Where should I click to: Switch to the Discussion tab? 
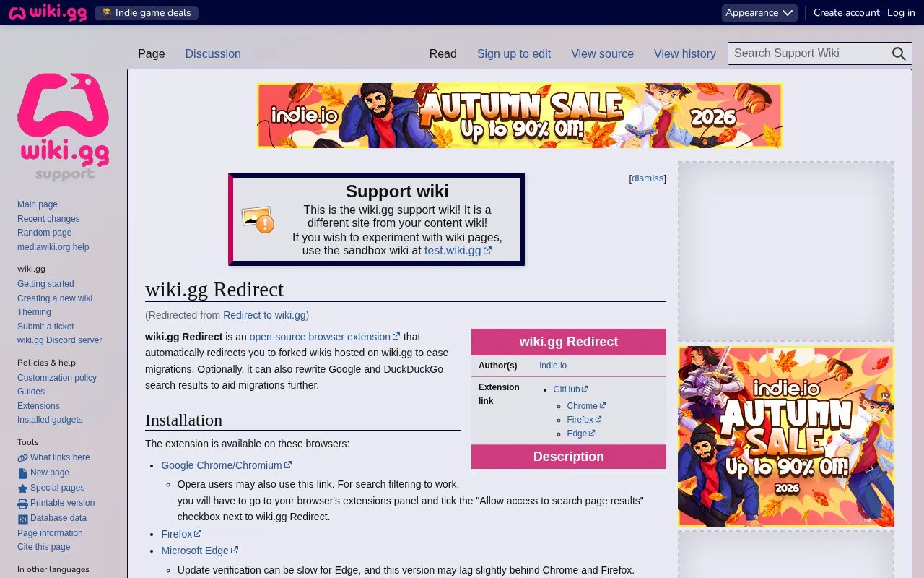point(213,53)
